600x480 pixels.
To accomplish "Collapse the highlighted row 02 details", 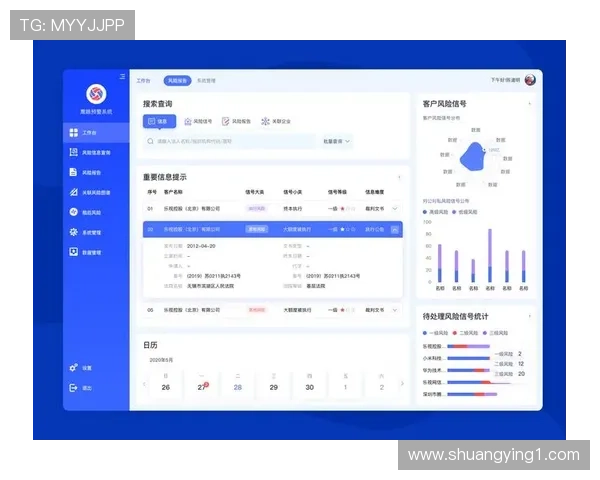I will click(x=395, y=230).
